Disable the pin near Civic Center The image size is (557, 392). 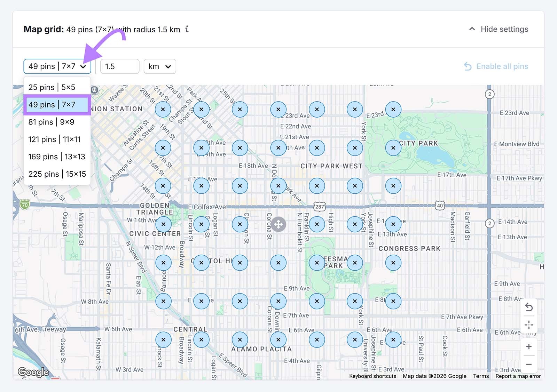coord(163,224)
